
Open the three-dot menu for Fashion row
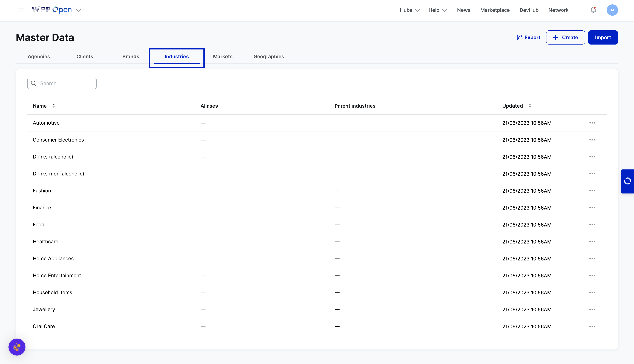(x=592, y=191)
